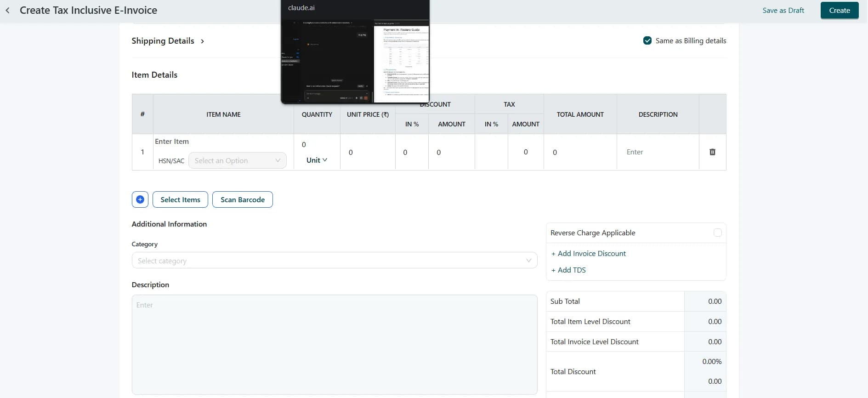Enable Reverse Charge Applicable checkbox
Viewport: 868px width, 398px height.
[718, 233]
